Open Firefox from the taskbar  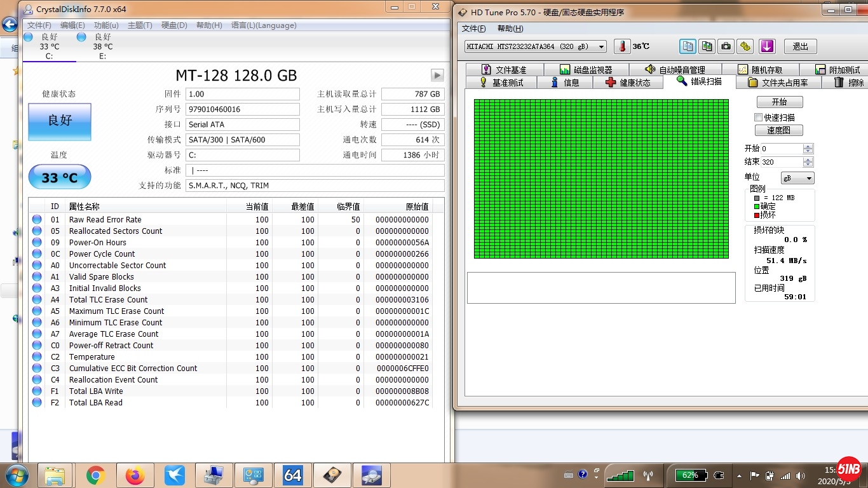(135, 475)
